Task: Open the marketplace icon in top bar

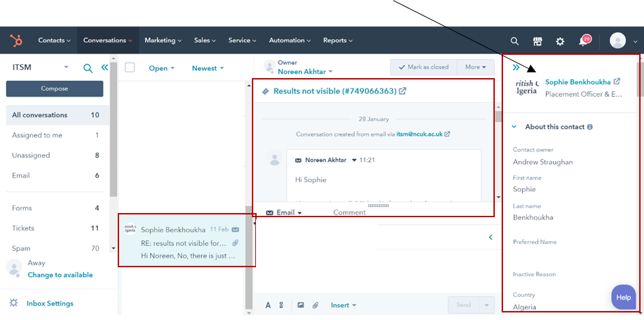Action: pyautogui.click(x=537, y=41)
